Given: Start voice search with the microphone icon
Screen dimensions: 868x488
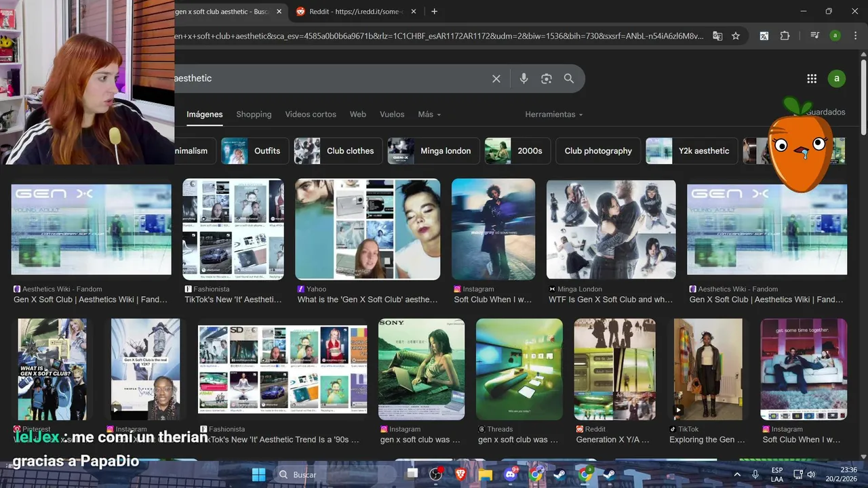Looking at the screenshot, I should click(x=524, y=79).
